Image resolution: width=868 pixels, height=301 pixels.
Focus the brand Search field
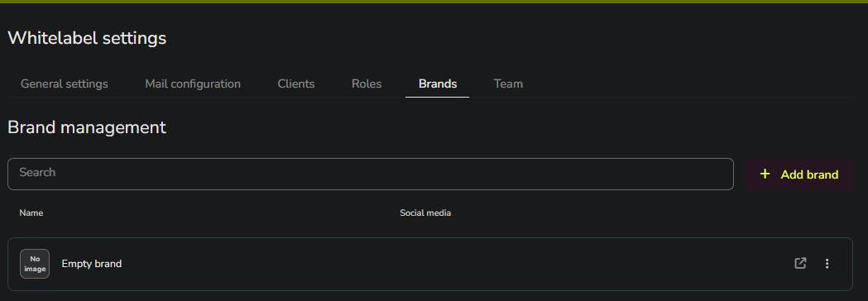click(x=371, y=174)
